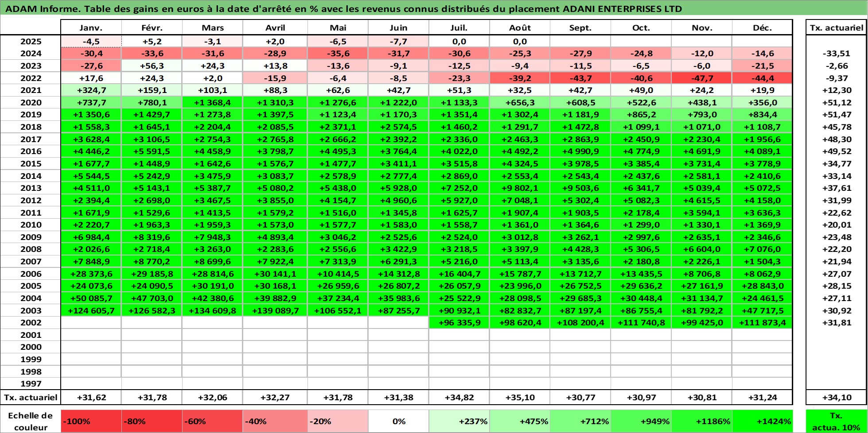Image resolution: width=868 pixels, height=433 pixels.
Task: Click the -20% light pink scale swatch
Action: [x=338, y=421]
